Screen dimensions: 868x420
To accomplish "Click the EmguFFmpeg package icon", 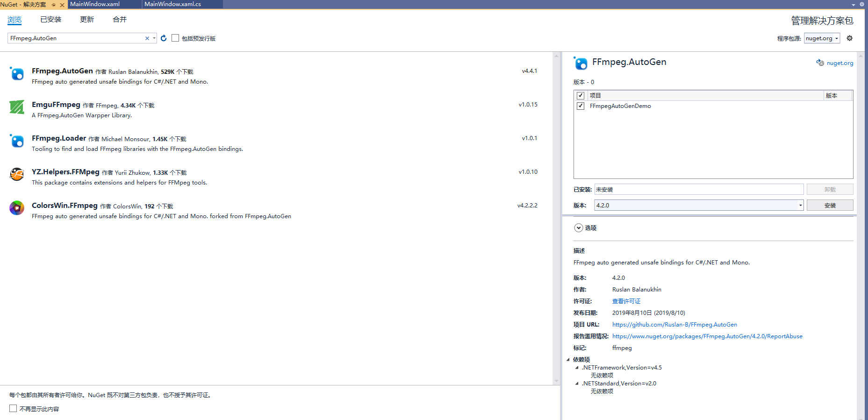I will (17, 107).
